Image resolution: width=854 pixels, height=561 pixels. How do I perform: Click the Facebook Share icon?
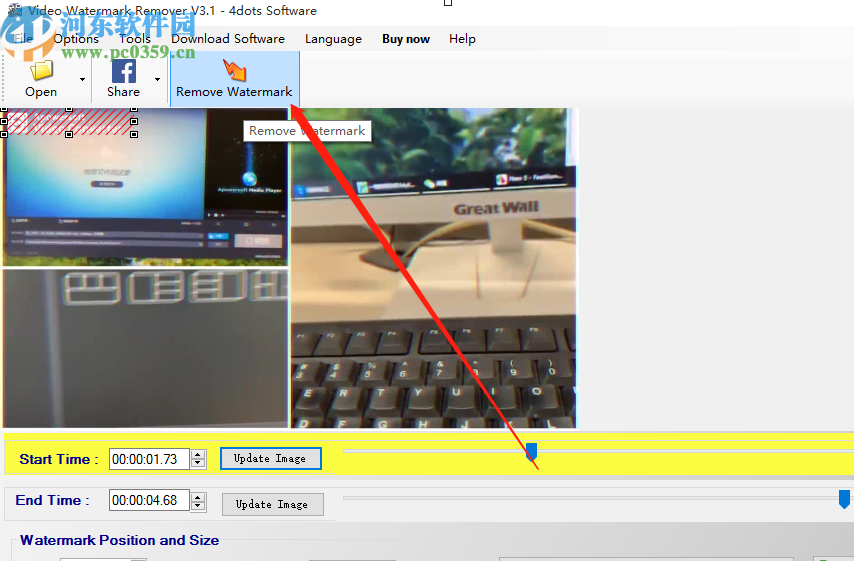[x=124, y=71]
